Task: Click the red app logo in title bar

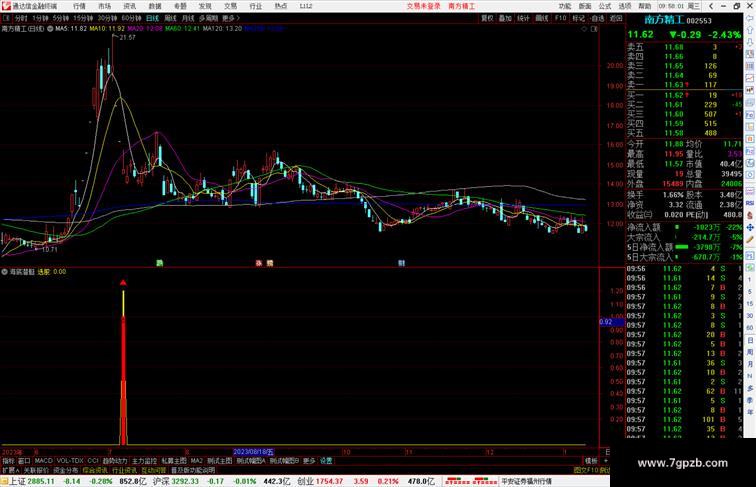Action: [x=6, y=6]
